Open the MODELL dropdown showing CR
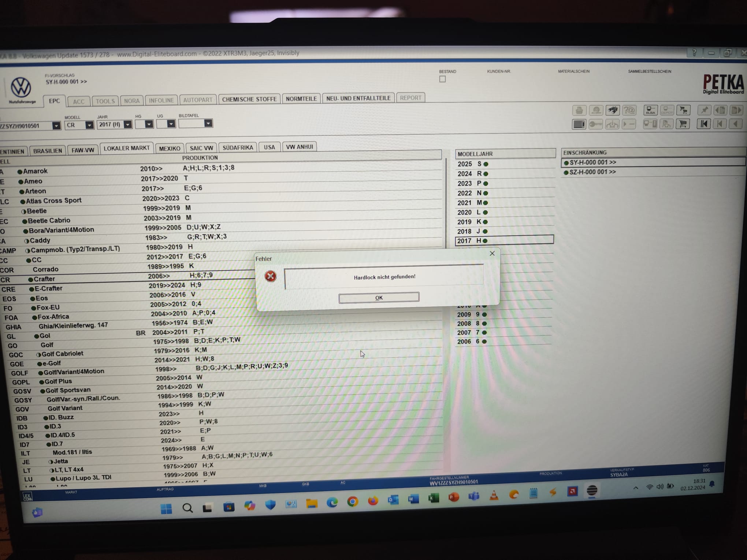Image resolution: width=747 pixels, height=560 pixels. tap(89, 125)
